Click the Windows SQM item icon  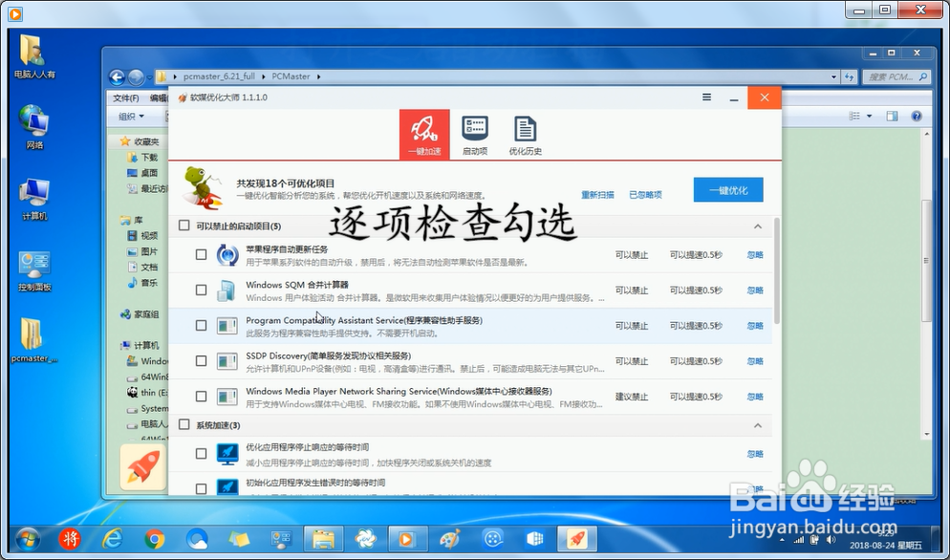coord(227,291)
